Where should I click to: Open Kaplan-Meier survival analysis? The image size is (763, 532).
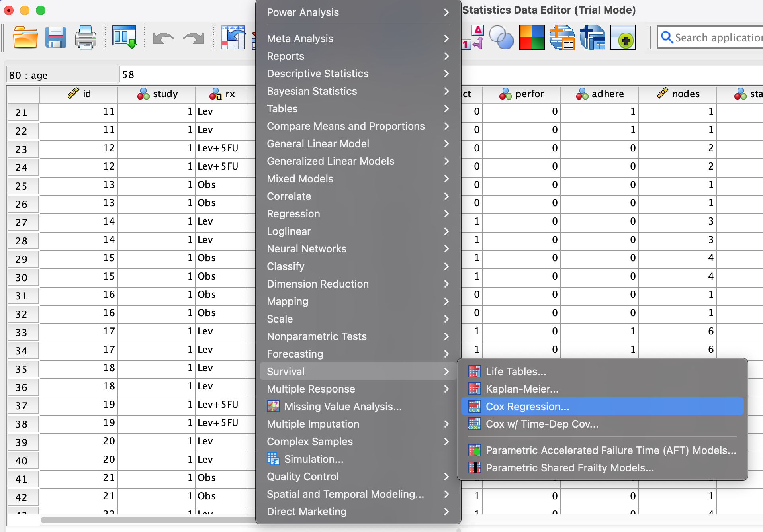point(522,389)
